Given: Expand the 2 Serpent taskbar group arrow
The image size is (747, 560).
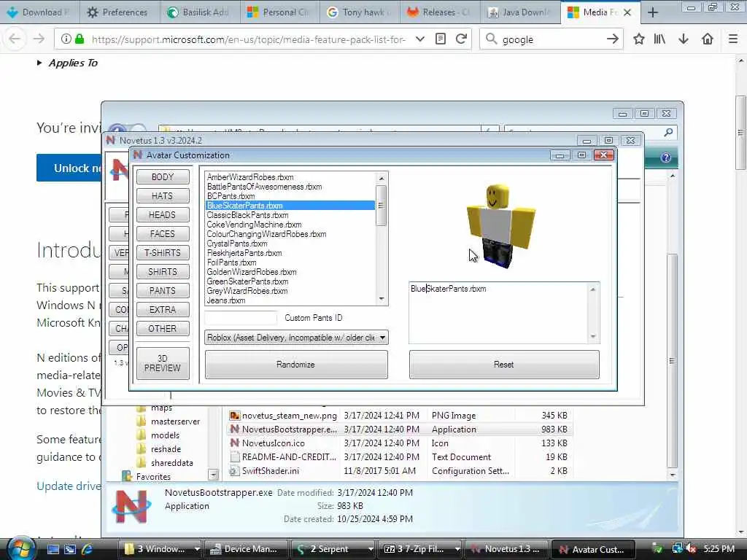Looking at the screenshot, I should [x=370, y=549].
